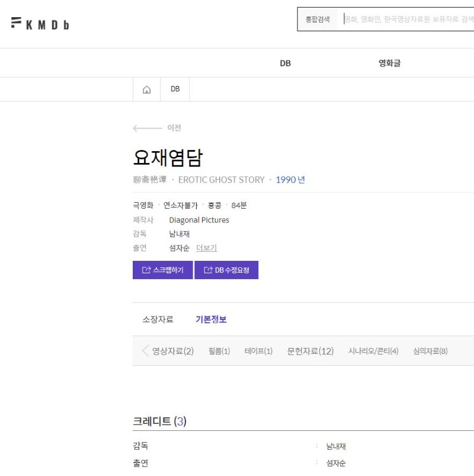Click DB breadcrumb link
Screen dimensions: 474x476
pyautogui.click(x=175, y=90)
